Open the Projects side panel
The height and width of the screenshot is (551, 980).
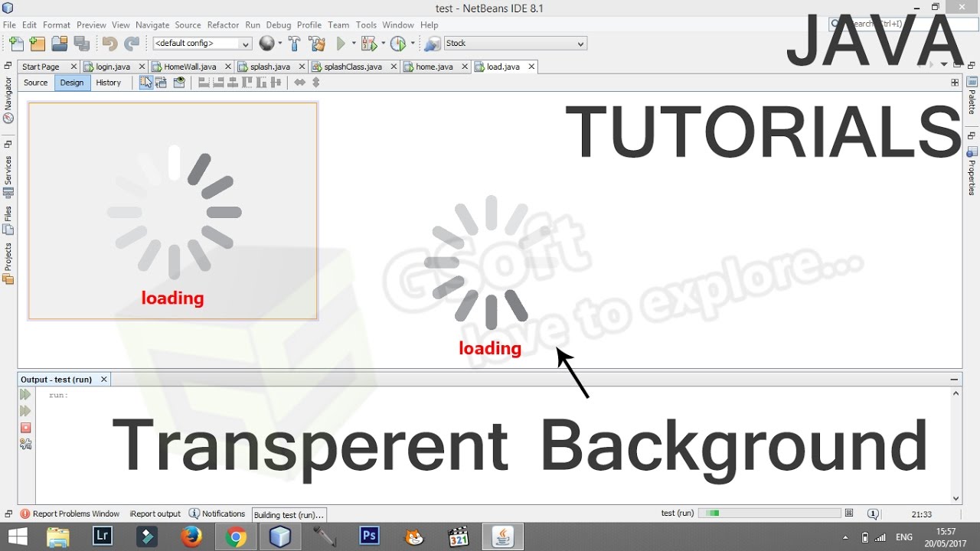pos(8,263)
